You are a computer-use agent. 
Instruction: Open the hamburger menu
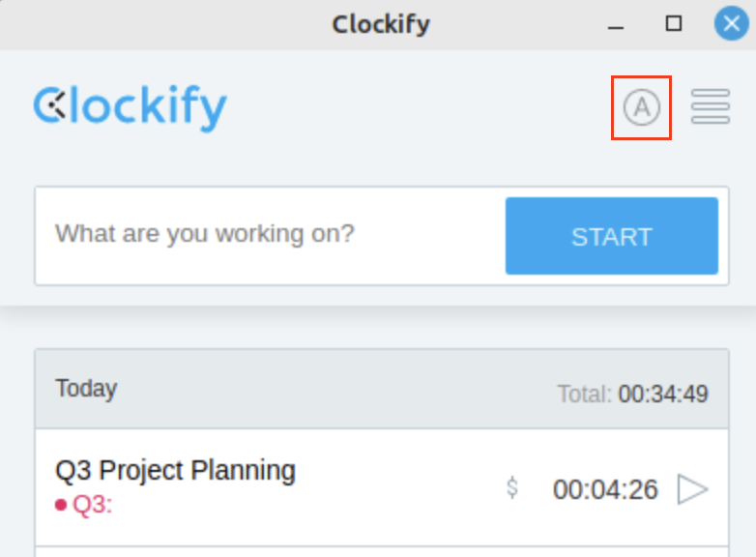coord(711,106)
